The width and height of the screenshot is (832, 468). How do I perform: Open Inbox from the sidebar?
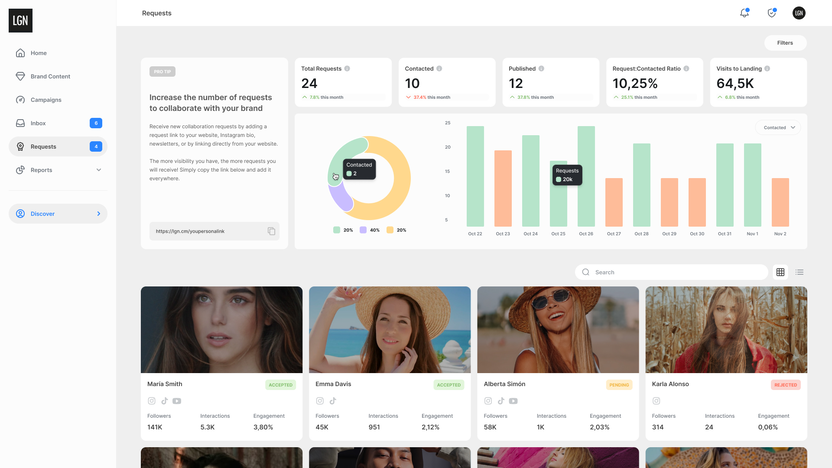(38, 123)
